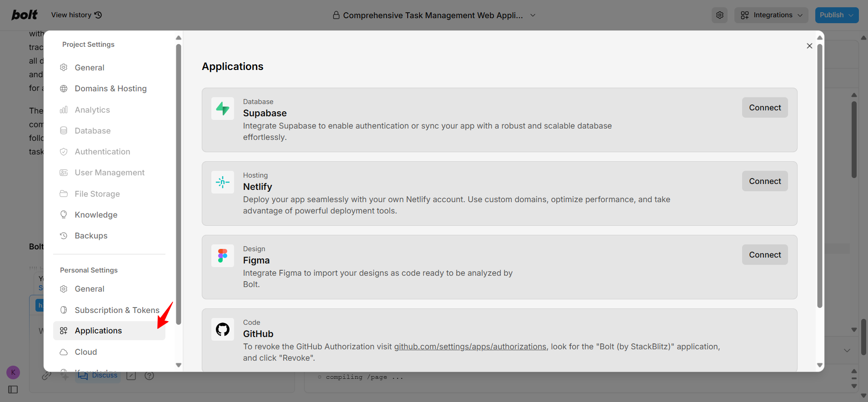Select the Applications settings item
This screenshot has width=868, height=402.
109,331
